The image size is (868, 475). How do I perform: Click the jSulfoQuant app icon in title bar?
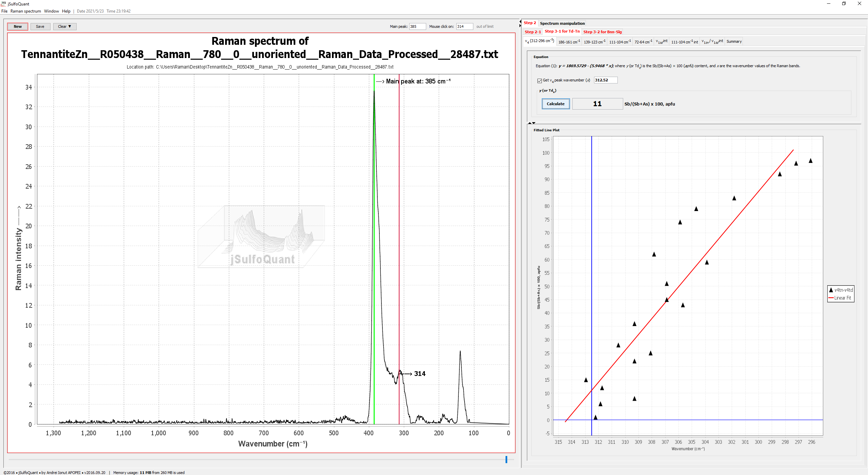[3, 4]
